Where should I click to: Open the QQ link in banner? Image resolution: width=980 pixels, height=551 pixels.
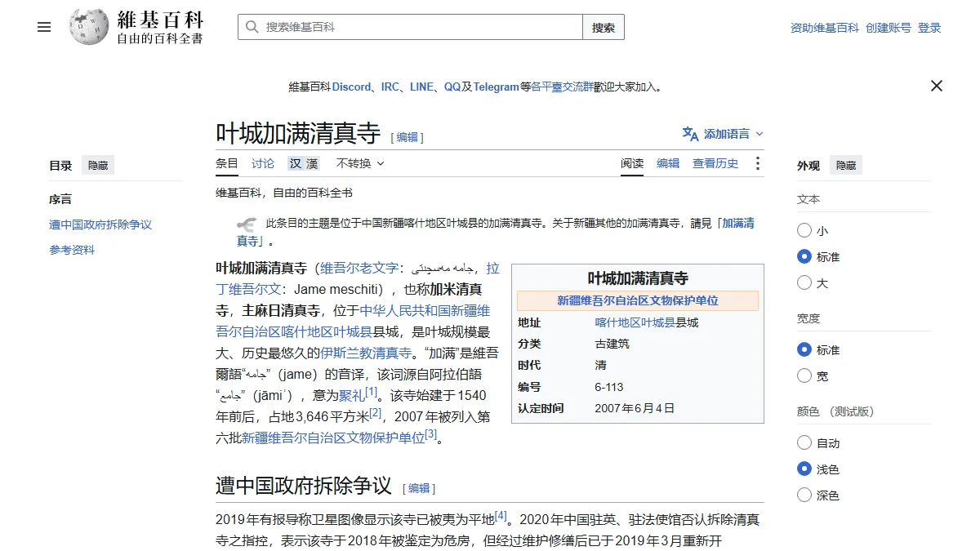pos(452,87)
